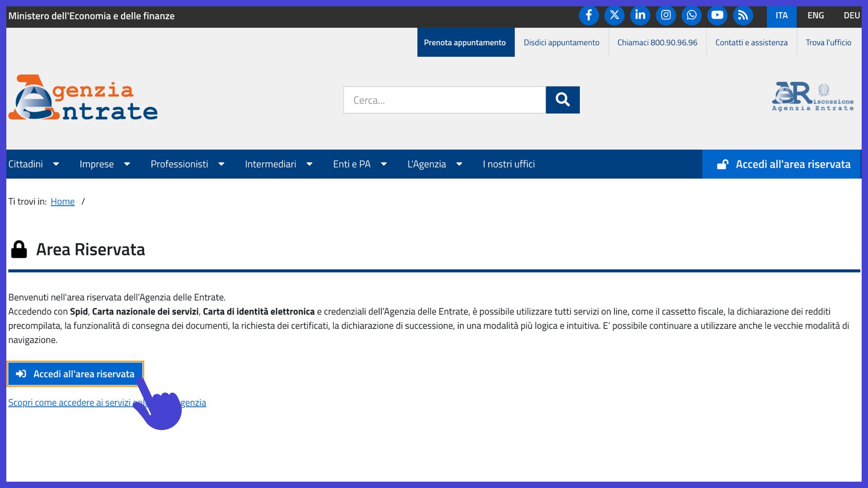
Task: Expand the Imprese dropdown menu
Action: [x=105, y=164]
